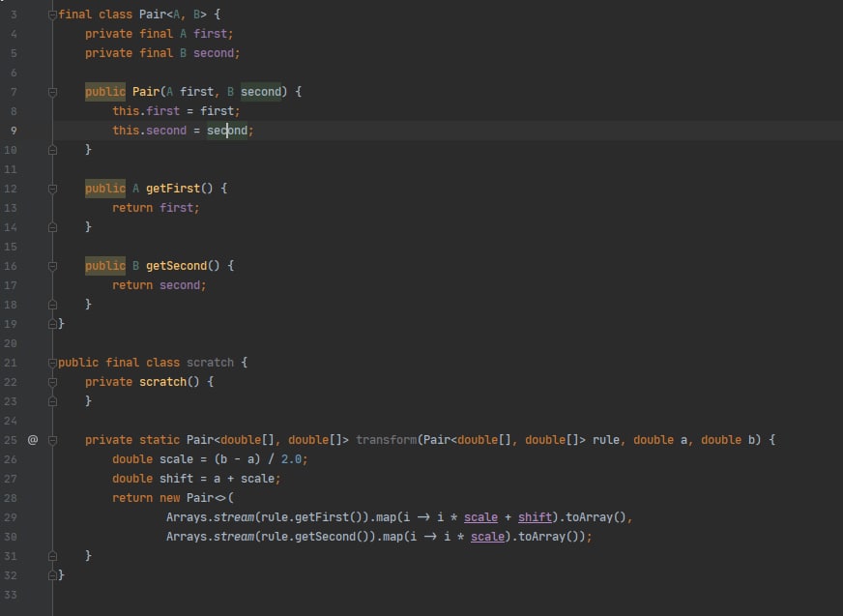Click the Pair class name on line 3
The image size is (843, 616).
pos(153,15)
